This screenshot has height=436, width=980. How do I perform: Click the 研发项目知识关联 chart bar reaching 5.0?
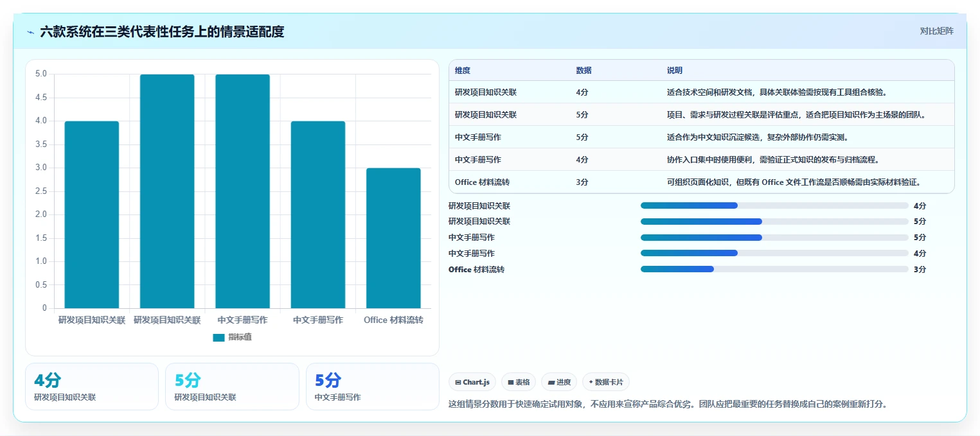(x=167, y=191)
